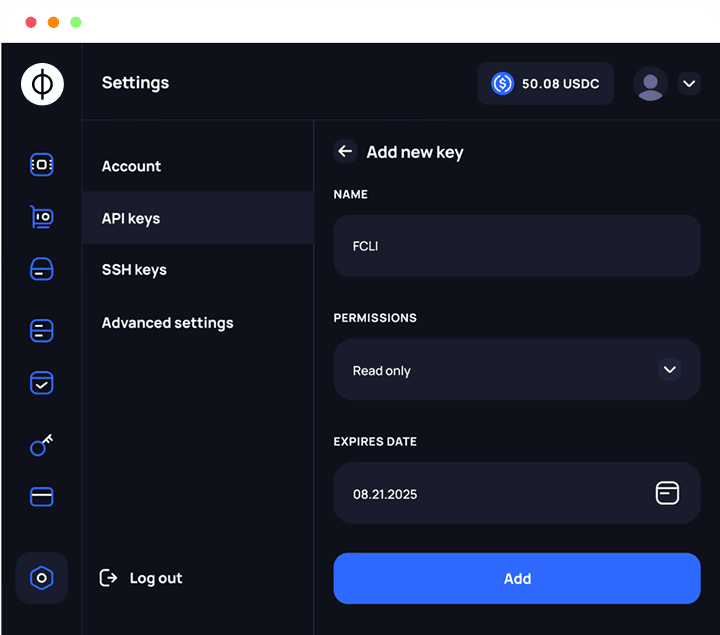This screenshot has height=635, width=720.
Task: Open the hexagon settings sidebar icon
Action: [42, 578]
